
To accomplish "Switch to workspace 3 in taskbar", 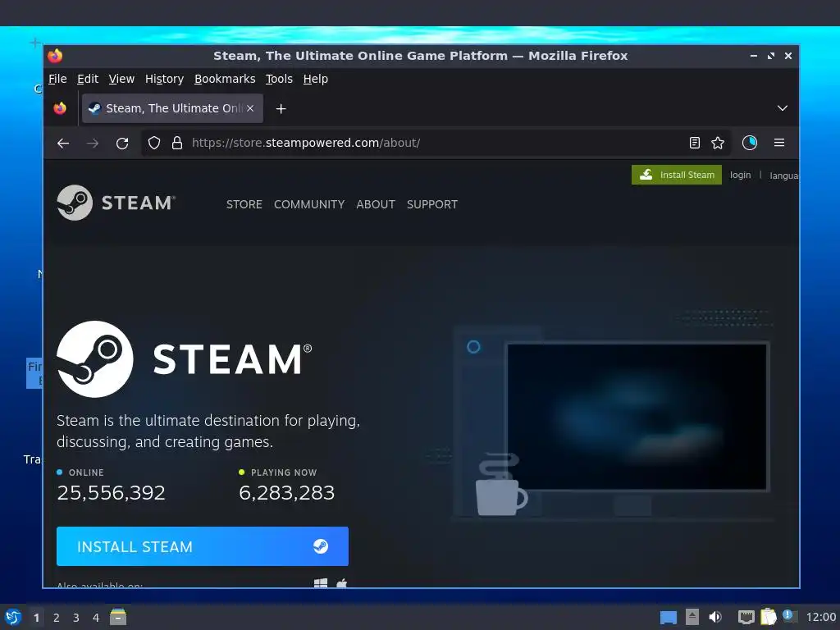I will 76,618.
